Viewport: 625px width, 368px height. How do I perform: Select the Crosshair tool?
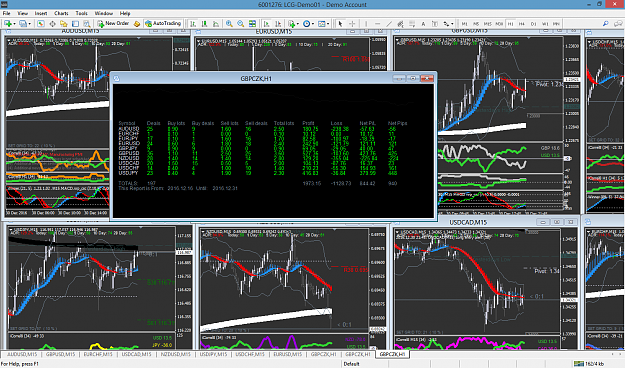[352, 24]
